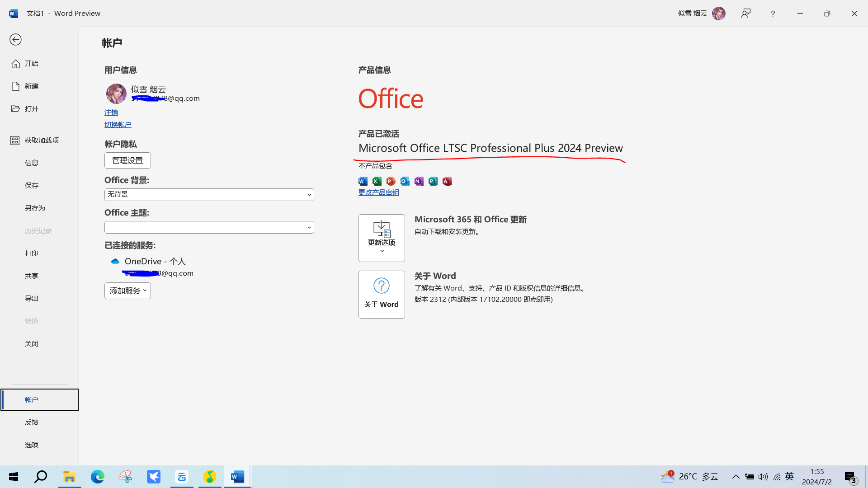This screenshot has height=488, width=868.
Task: Open the 添加服务 dropdown button
Action: coord(127,291)
